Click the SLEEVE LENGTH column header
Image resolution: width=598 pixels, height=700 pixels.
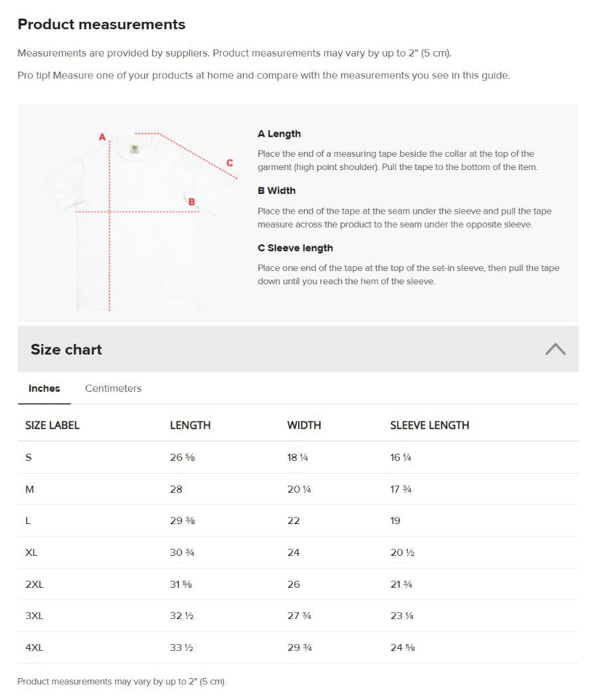click(430, 426)
